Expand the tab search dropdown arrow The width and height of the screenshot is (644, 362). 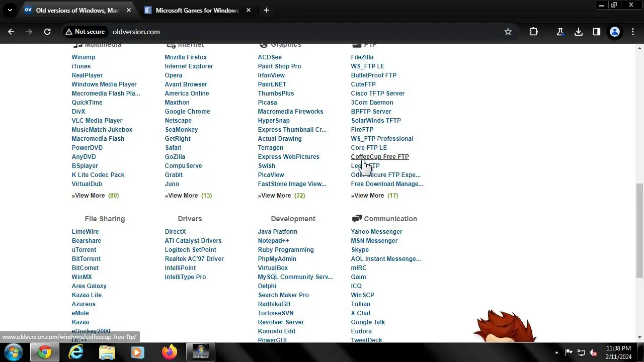[x=10, y=10]
